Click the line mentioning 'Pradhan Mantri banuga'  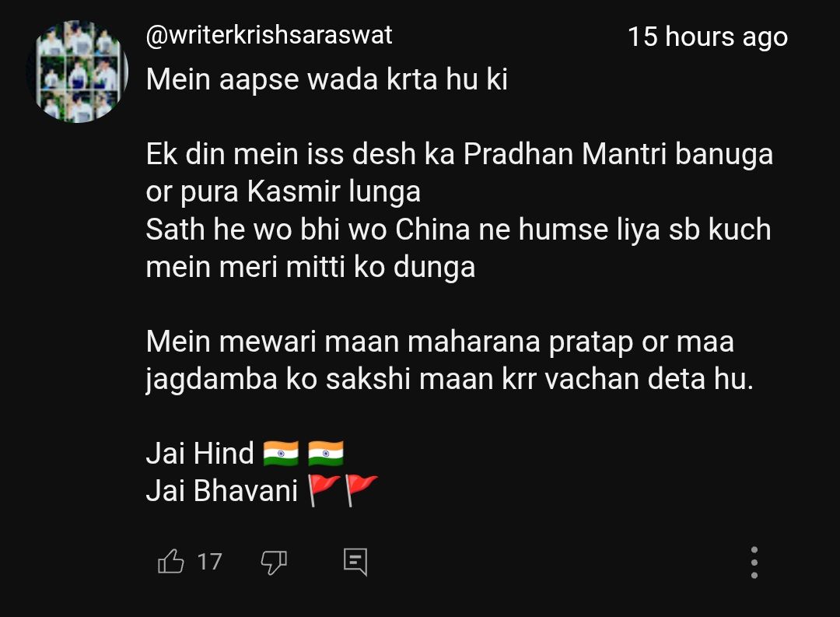coord(459,154)
